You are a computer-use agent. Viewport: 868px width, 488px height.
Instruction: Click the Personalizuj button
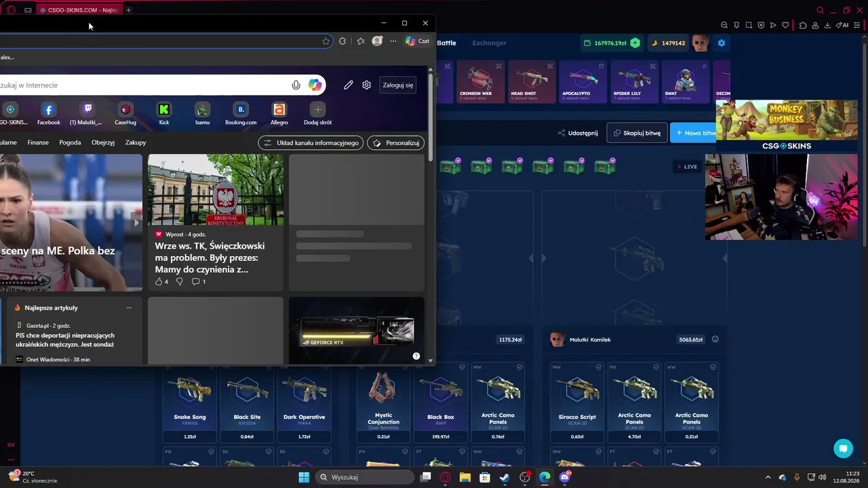[396, 143]
